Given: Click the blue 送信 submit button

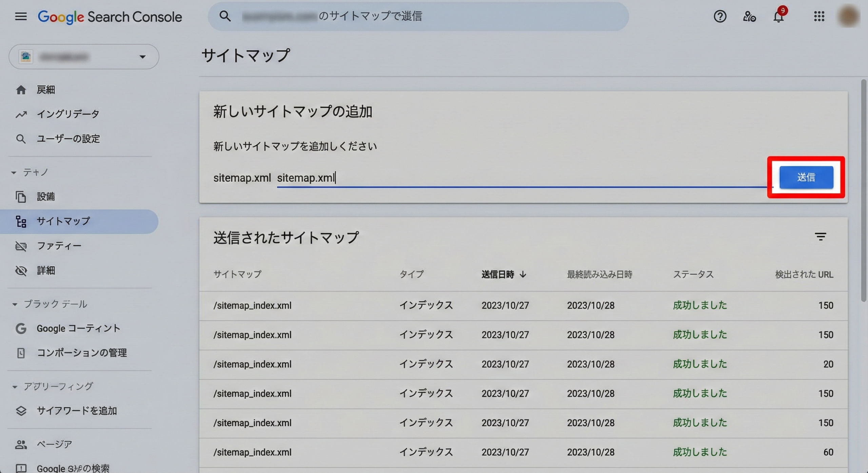Looking at the screenshot, I should [806, 177].
